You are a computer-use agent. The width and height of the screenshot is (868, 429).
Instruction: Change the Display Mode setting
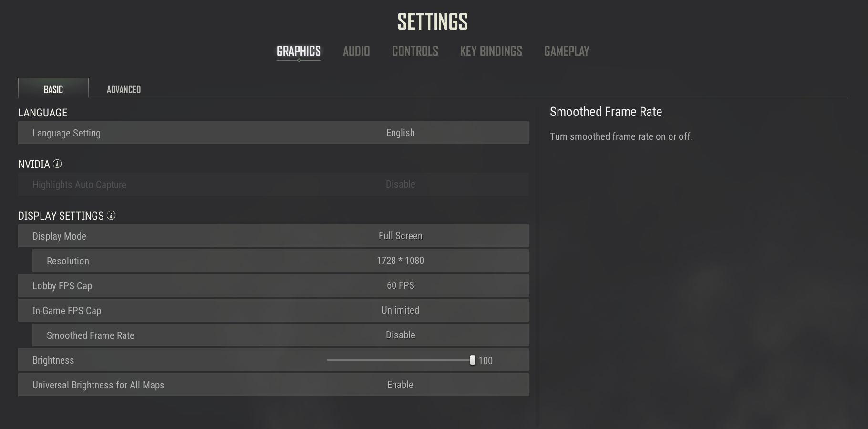(x=273, y=235)
